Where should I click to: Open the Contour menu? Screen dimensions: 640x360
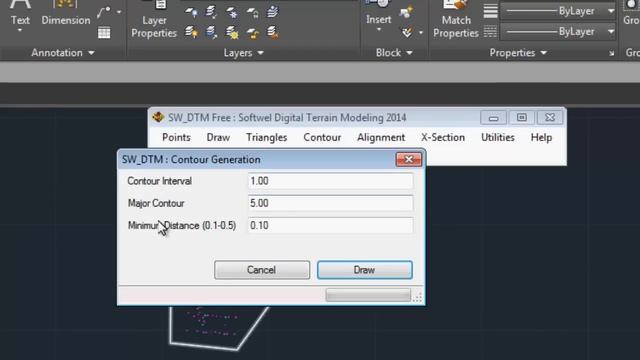click(x=322, y=138)
